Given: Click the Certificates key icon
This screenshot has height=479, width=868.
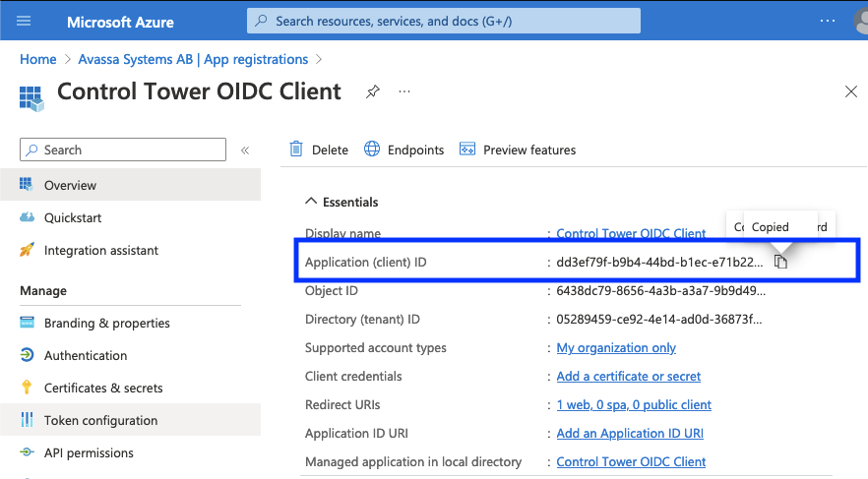Looking at the screenshot, I should click(x=27, y=388).
